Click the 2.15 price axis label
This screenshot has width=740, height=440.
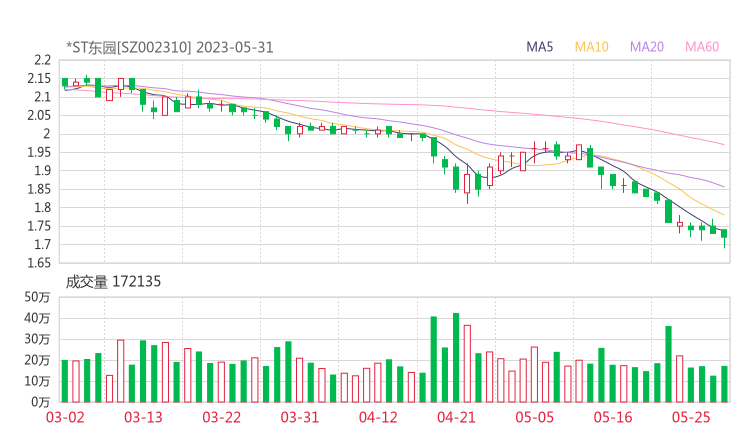point(39,78)
